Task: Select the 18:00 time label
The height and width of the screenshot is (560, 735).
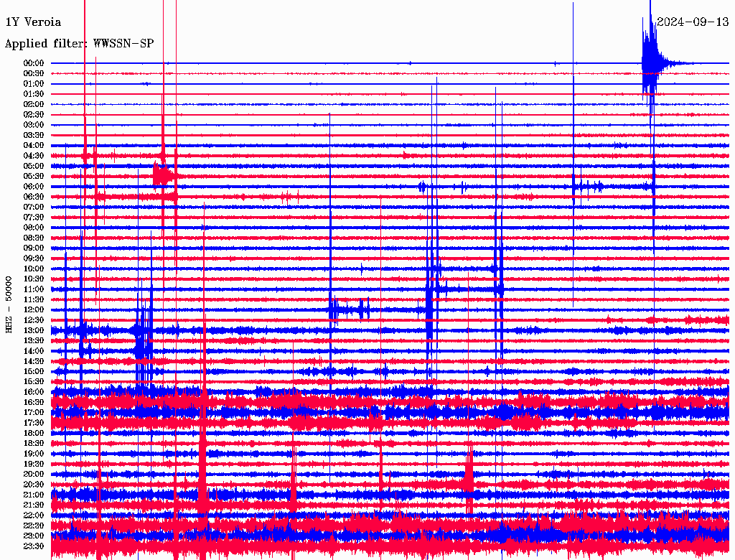Action: pyautogui.click(x=34, y=433)
